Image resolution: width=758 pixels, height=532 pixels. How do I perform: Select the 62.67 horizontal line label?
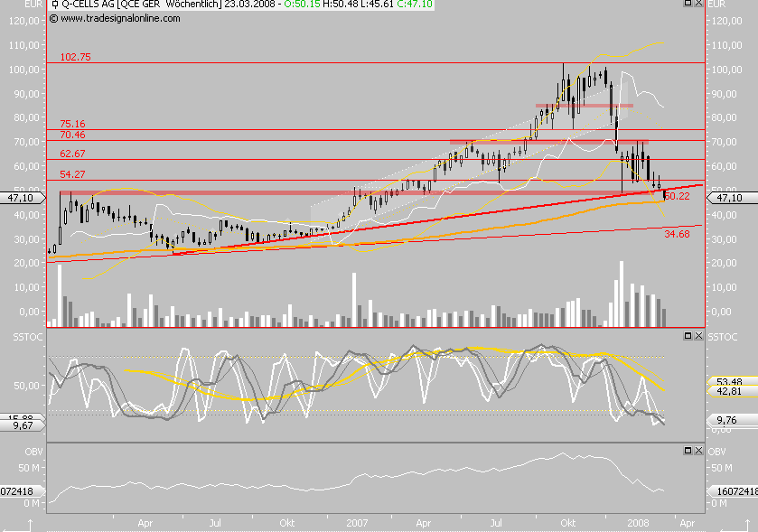[72, 154]
